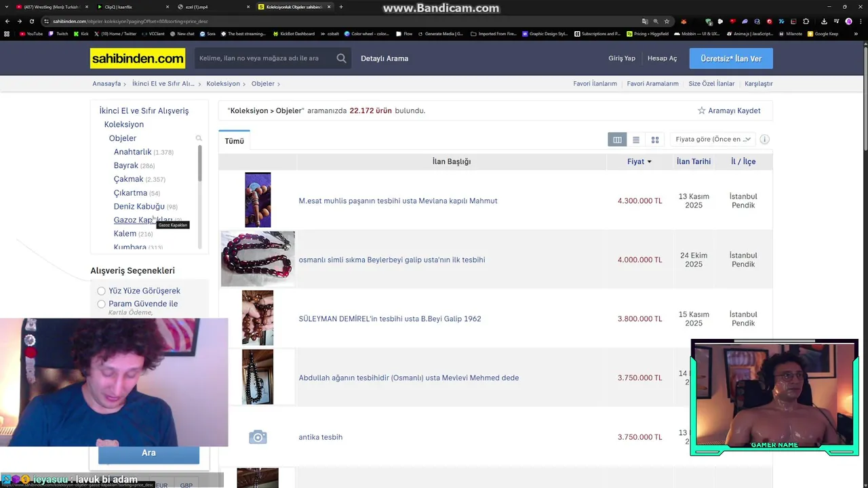Image resolution: width=868 pixels, height=488 pixels.
Task: Click the Hesap Aç link
Action: pyautogui.click(x=662, y=58)
